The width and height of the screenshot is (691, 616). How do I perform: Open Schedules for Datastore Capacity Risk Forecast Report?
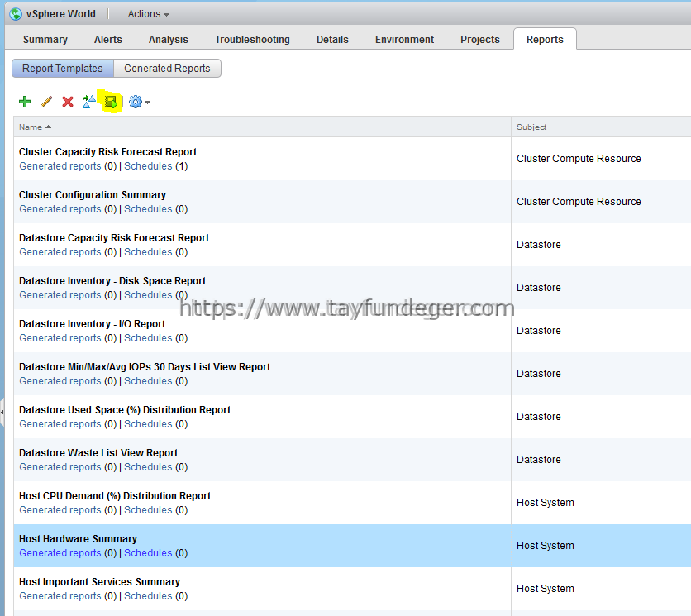point(148,252)
